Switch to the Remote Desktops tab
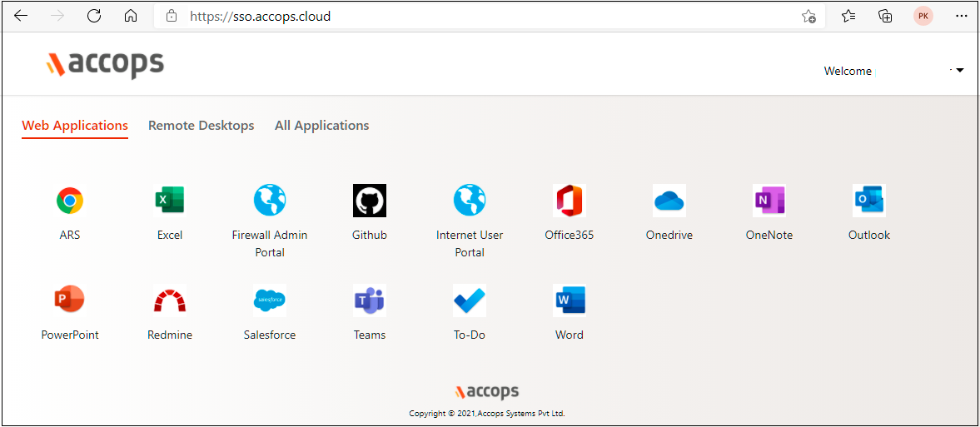Viewport: 980px width, 427px height. click(x=201, y=126)
